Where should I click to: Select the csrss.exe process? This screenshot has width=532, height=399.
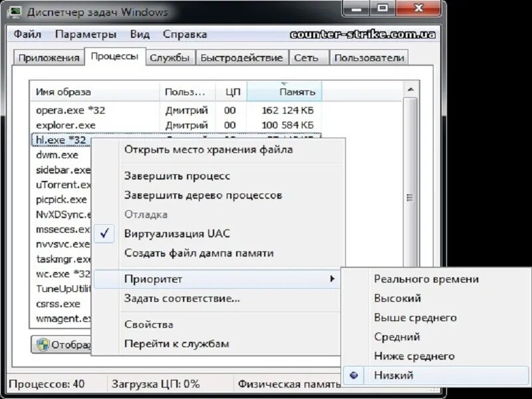[58, 304]
